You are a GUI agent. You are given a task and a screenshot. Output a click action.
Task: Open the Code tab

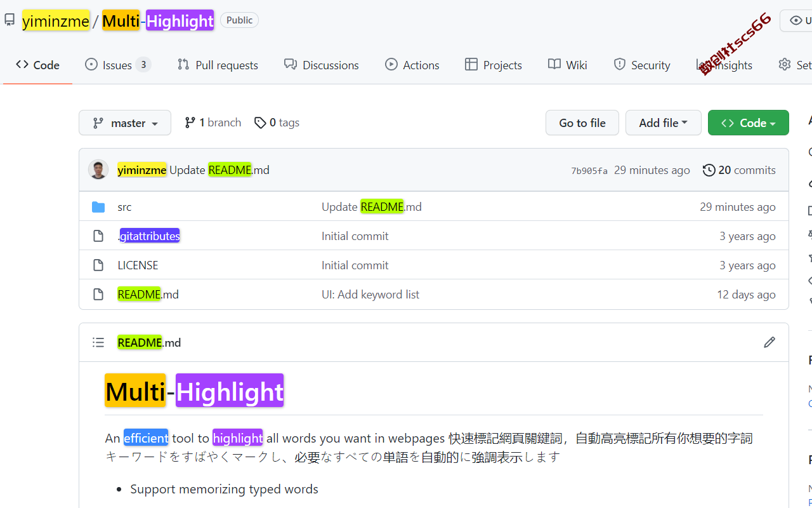(37, 65)
